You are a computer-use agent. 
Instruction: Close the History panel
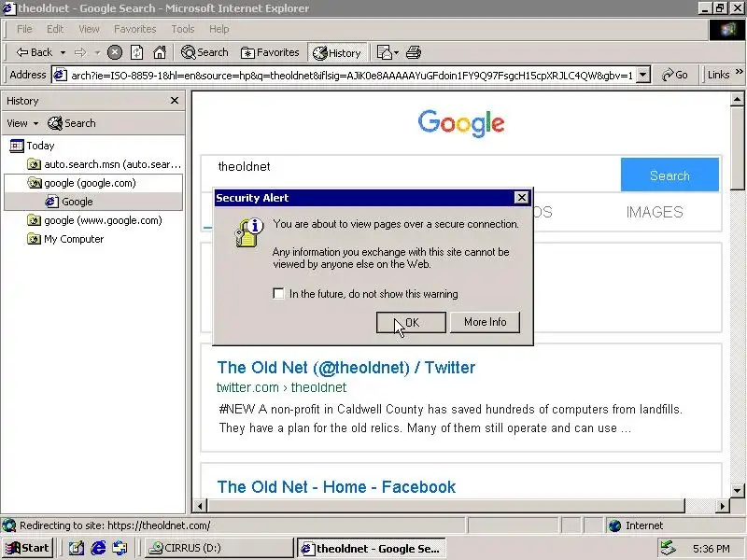(x=175, y=101)
